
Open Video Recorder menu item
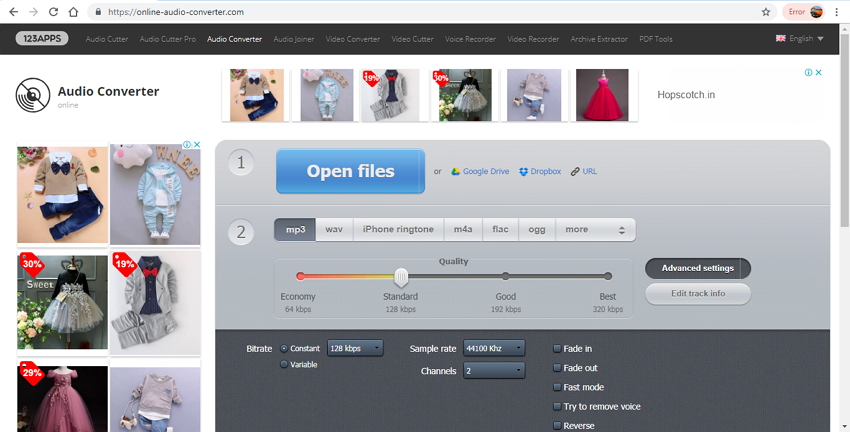[533, 39]
